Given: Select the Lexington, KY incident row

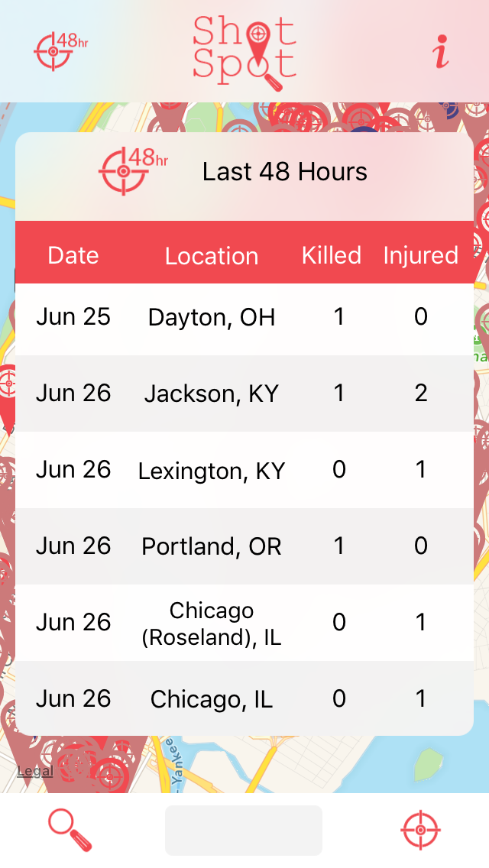Looking at the screenshot, I should [244, 469].
